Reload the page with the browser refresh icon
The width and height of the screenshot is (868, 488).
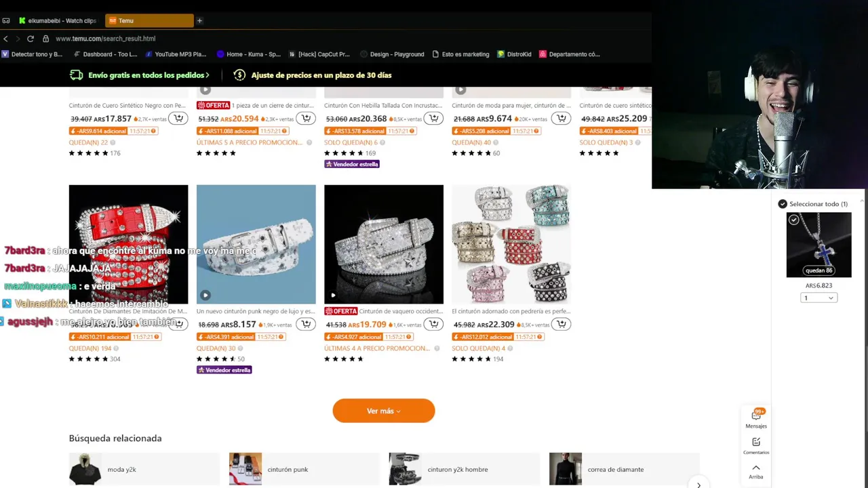coord(31,39)
